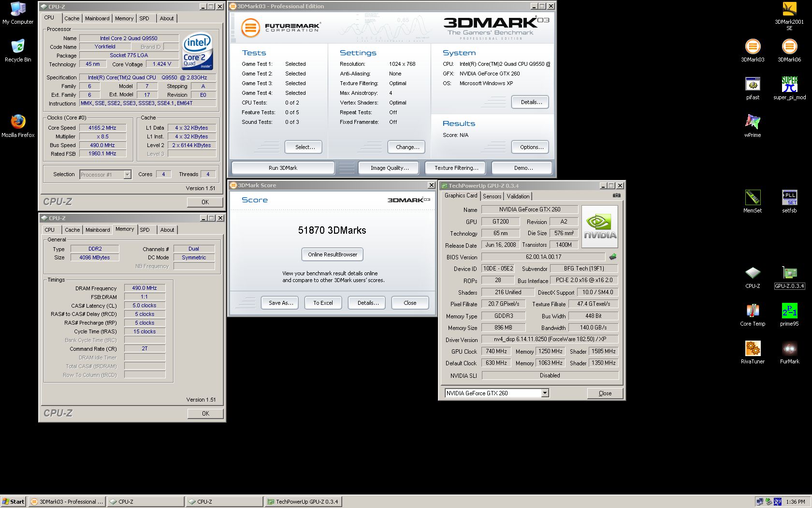Screen dimensions: 812x508
Task: Click the 51870 3DMarks score text
Action: pyautogui.click(x=332, y=230)
